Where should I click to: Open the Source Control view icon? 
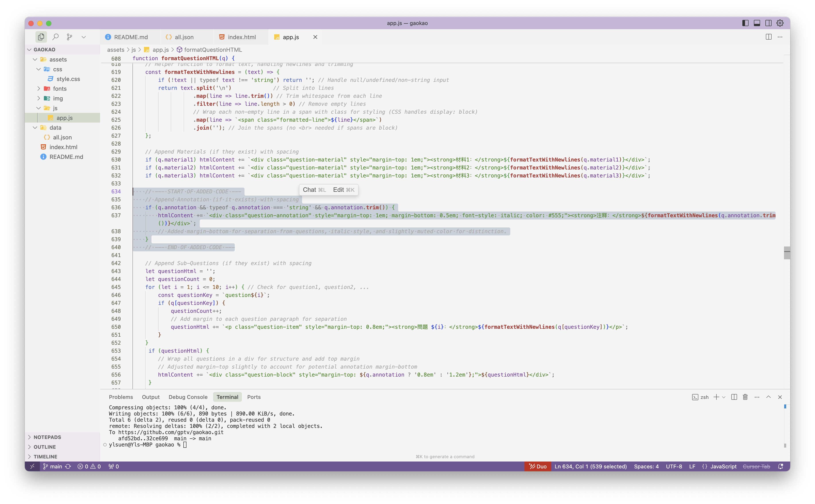(x=69, y=37)
